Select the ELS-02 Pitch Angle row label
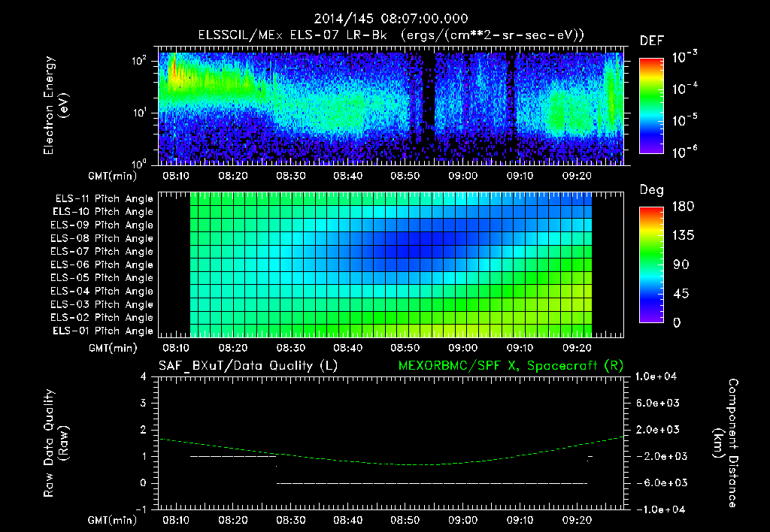 (102, 318)
